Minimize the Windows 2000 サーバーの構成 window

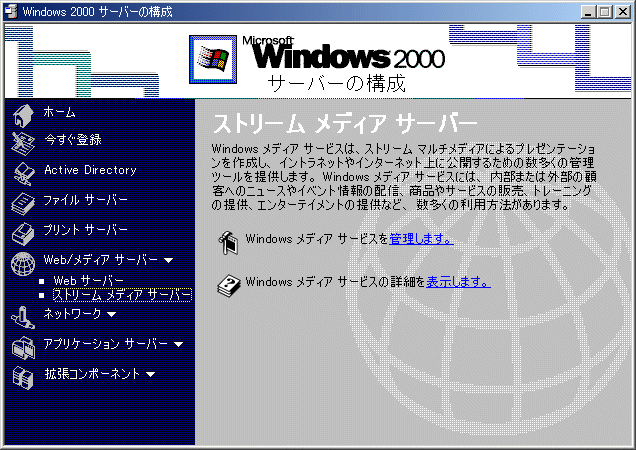588,11
